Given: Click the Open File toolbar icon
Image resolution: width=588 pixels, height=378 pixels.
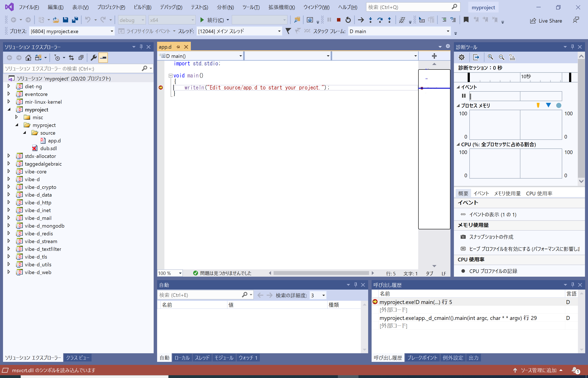Looking at the screenshot, I should coord(56,20).
